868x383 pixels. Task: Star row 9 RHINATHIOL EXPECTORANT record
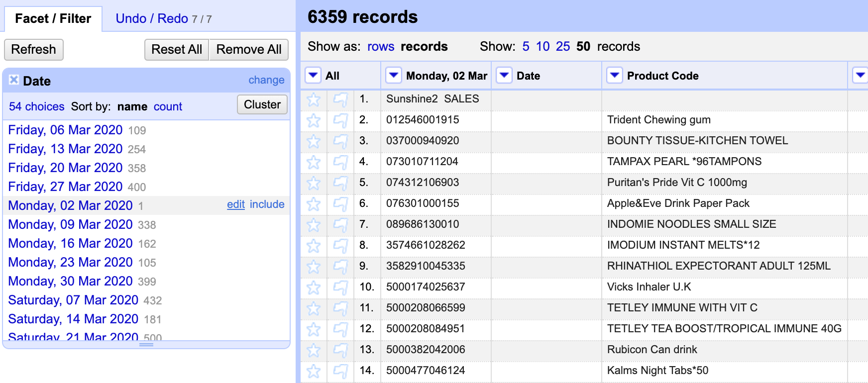pyautogui.click(x=314, y=267)
